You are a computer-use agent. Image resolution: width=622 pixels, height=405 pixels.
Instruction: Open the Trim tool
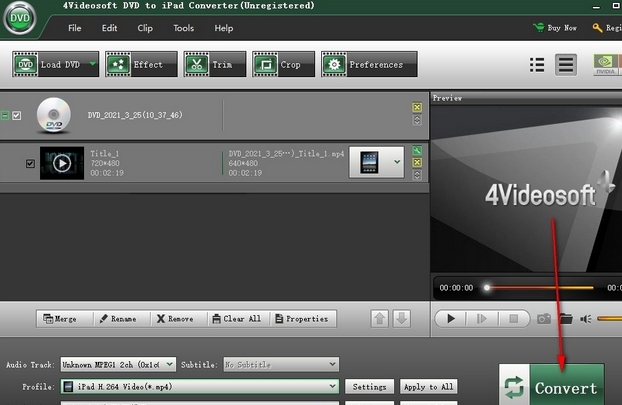[x=215, y=64]
